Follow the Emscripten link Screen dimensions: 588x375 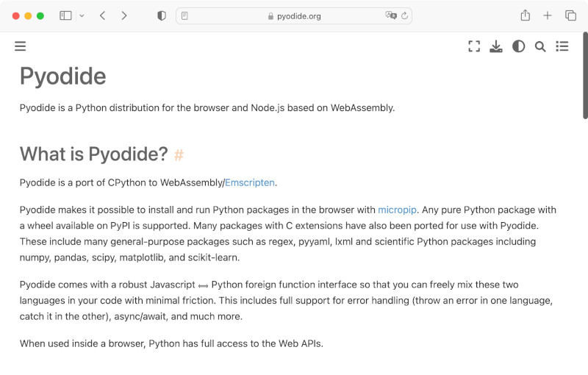(250, 182)
